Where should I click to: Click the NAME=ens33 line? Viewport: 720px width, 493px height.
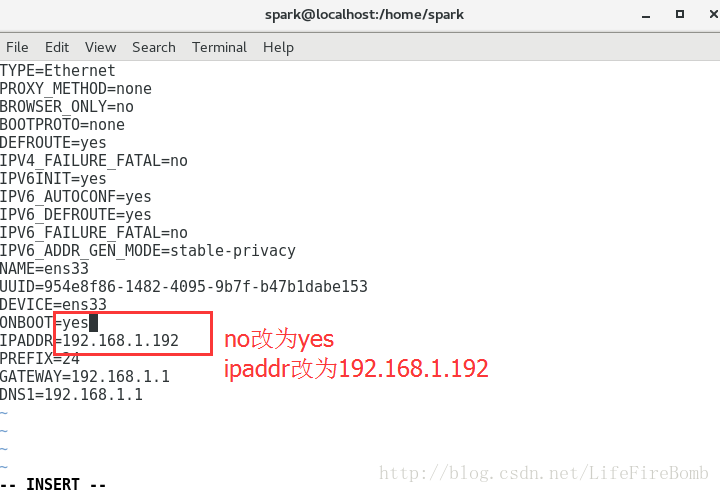tap(45, 269)
